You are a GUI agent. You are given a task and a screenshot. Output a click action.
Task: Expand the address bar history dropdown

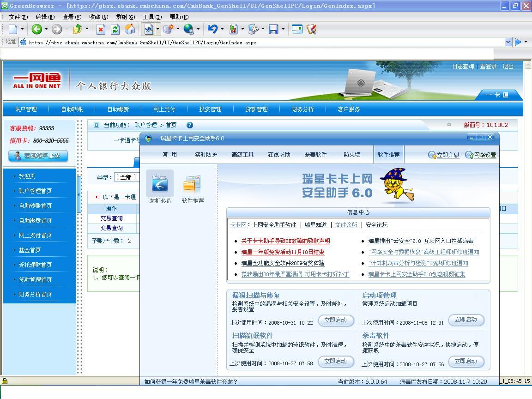coord(508,42)
